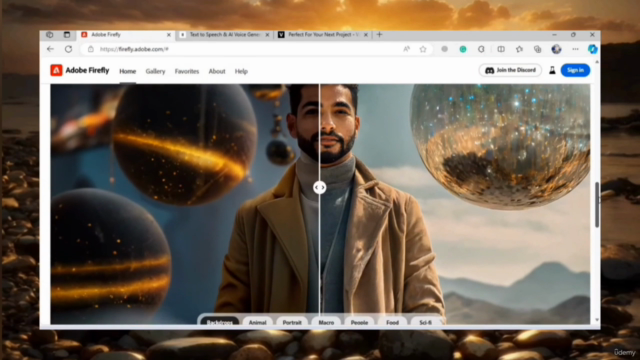The image size is (640, 360).
Task: Click the grey circular extension icon
Action: point(444,49)
